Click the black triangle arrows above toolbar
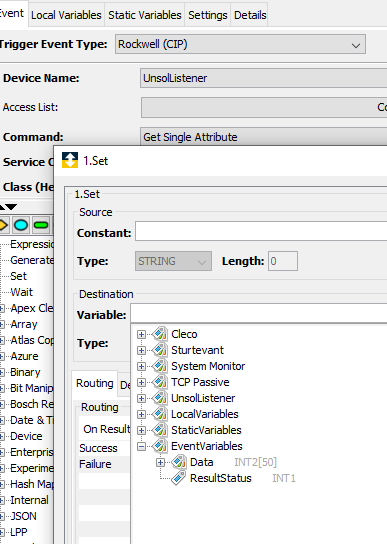 pyautogui.click(x=8, y=207)
